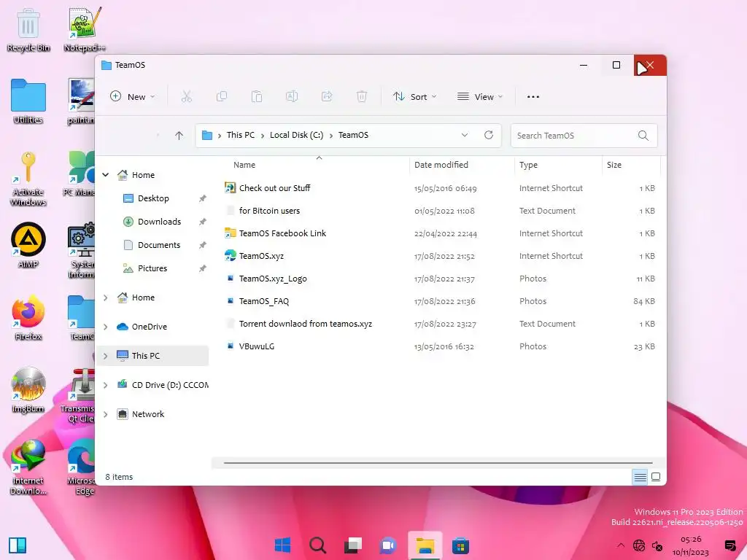Select Firefox desktop shortcut
The image size is (747, 560).
pos(28,318)
